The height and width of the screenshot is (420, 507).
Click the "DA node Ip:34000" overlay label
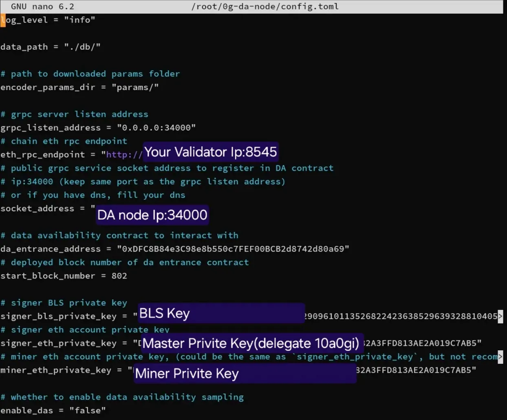pyautogui.click(x=152, y=215)
